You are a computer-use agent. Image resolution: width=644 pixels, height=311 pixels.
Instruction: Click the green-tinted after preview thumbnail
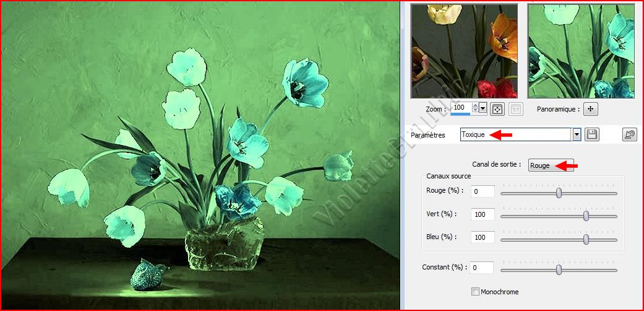point(581,51)
